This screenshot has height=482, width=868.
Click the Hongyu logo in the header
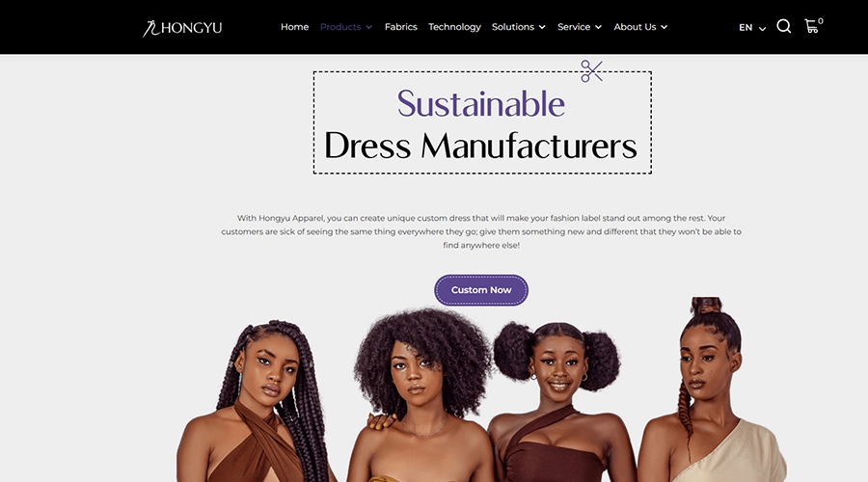click(182, 28)
